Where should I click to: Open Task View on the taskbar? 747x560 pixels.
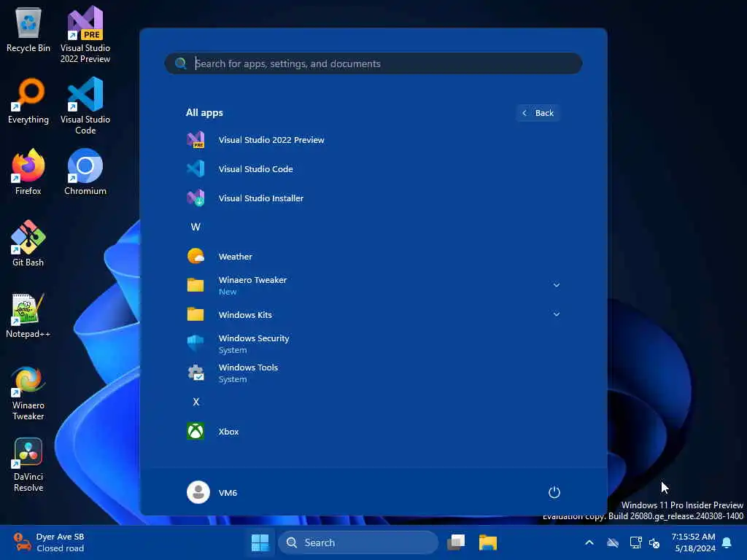click(456, 542)
